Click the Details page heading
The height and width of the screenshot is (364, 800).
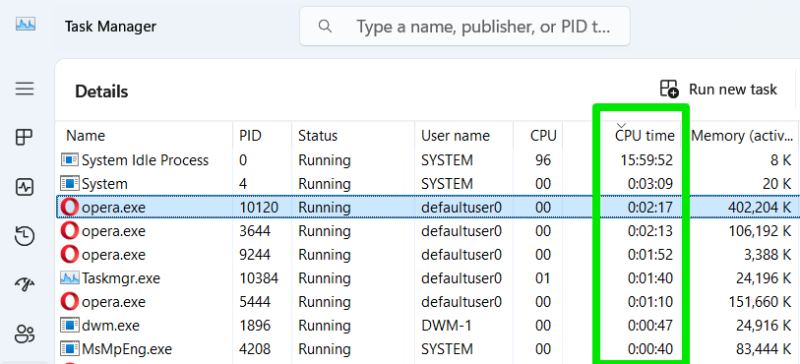(102, 92)
